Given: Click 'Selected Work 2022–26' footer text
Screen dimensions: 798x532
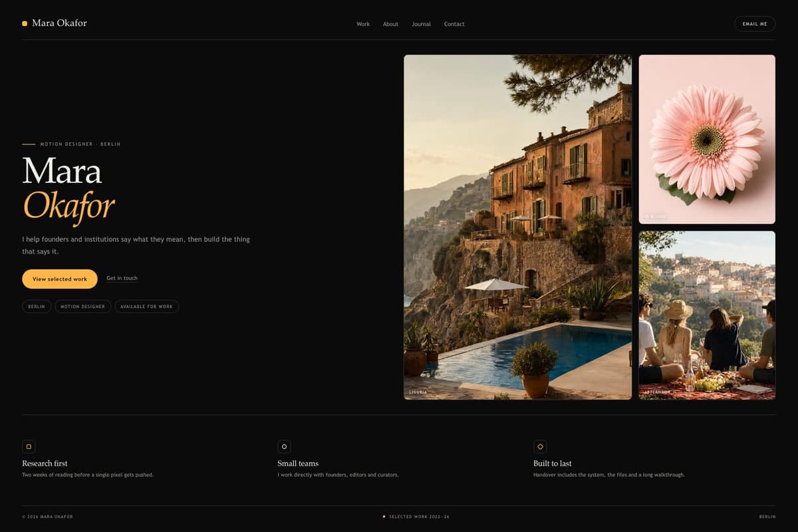Looking at the screenshot, I should tap(419, 517).
